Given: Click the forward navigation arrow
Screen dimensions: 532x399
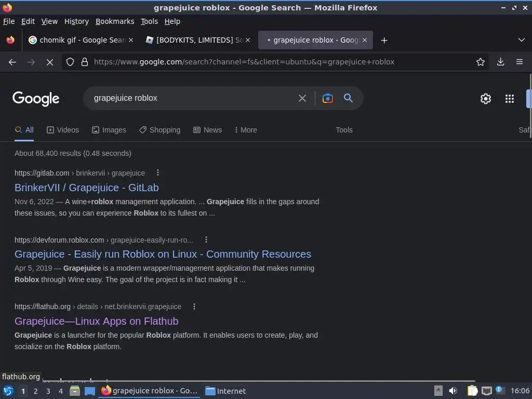Looking at the screenshot, I should pyautogui.click(x=31, y=62).
